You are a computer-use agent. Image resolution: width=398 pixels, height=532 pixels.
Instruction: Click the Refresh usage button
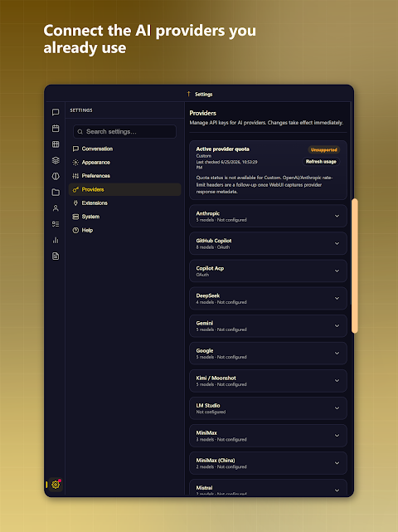click(x=321, y=162)
